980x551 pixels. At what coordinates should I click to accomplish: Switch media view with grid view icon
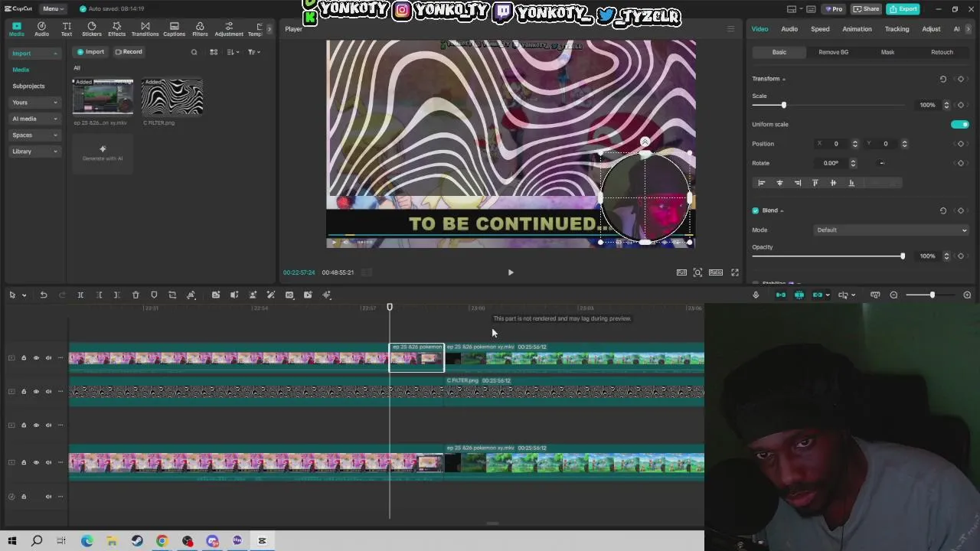214,52
